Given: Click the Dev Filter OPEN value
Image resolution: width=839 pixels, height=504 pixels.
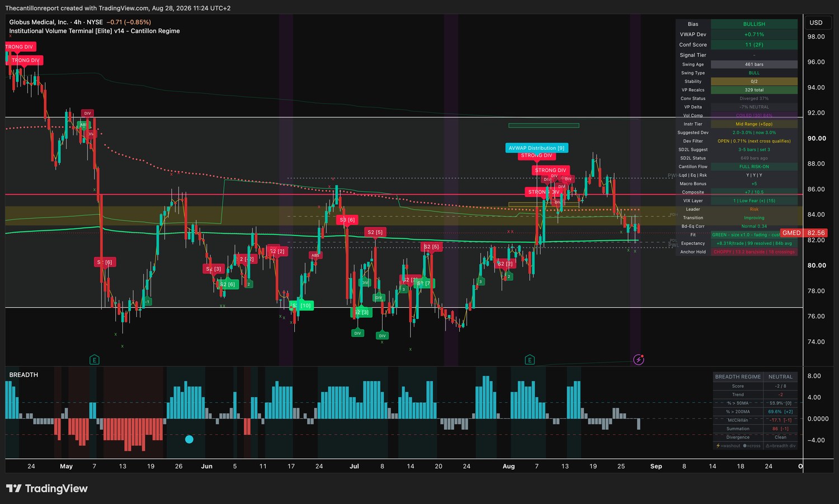Looking at the screenshot, I should (754, 141).
